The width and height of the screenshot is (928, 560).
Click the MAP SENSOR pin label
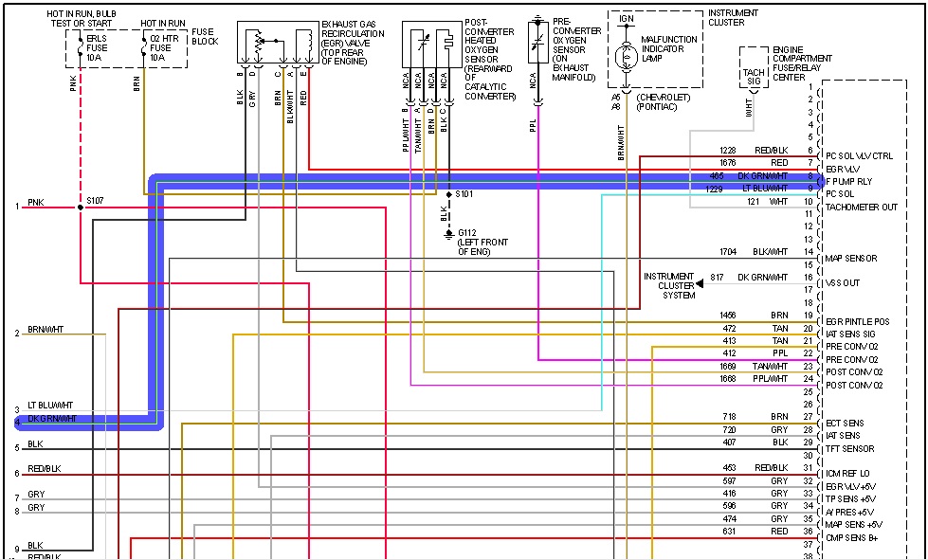(x=853, y=259)
